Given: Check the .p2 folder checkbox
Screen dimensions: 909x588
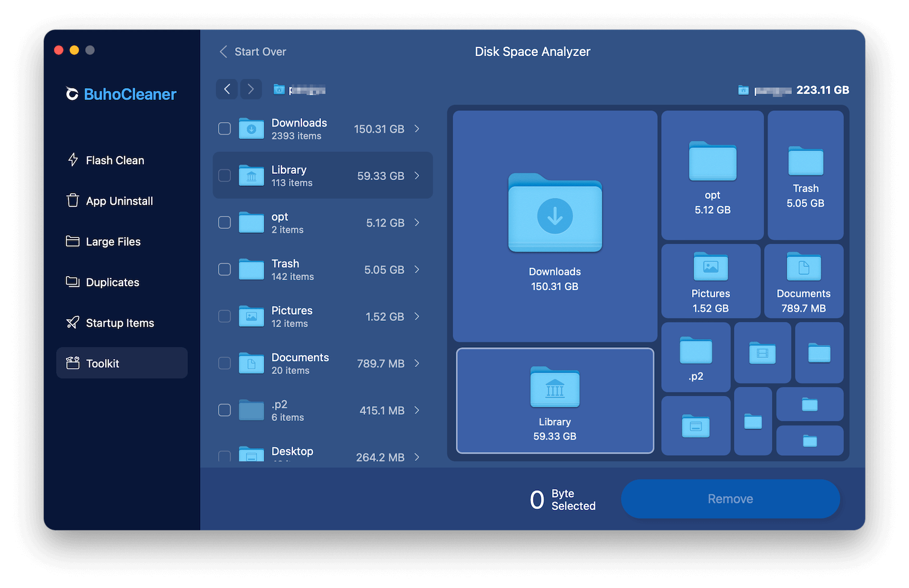Looking at the screenshot, I should [x=224, y=410].
